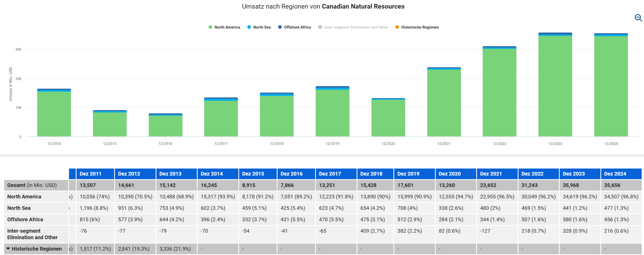Toggle North America legend series
Screen dimensions: 644x255
click(x=227, y=27)
